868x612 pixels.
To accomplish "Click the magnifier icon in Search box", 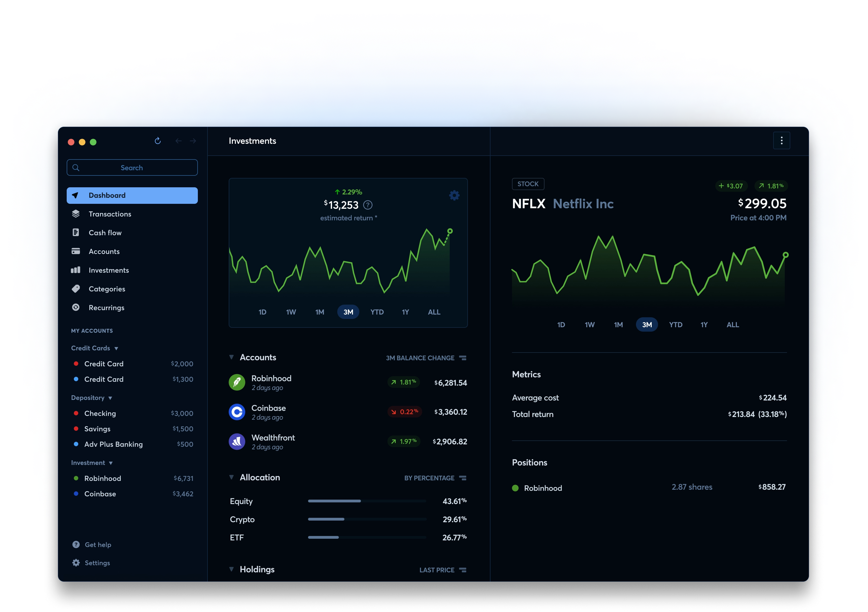I will [x=76, y=167].
